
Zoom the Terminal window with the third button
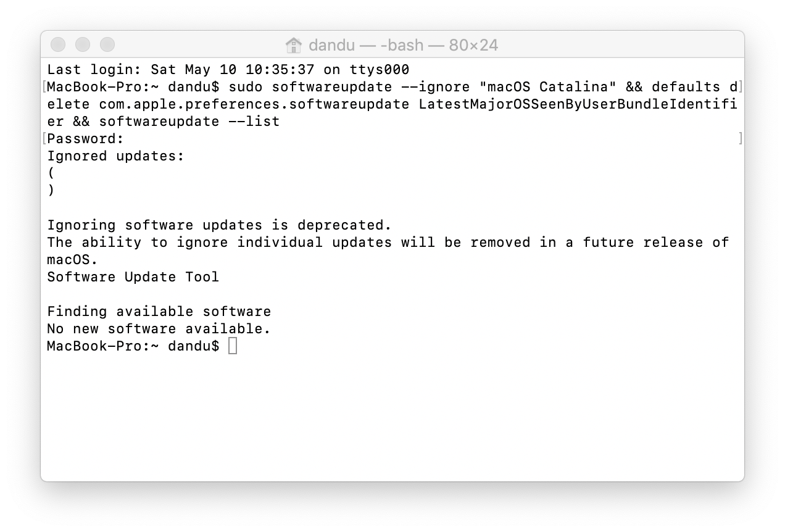tap(107, 44)
